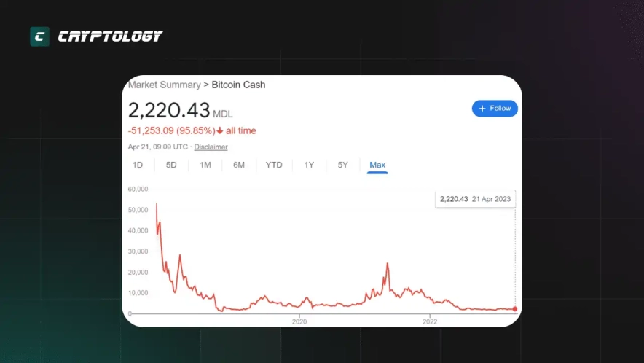
Task: Open the Market Summary breadcrumb link
Action: click(x=164, y=85)
